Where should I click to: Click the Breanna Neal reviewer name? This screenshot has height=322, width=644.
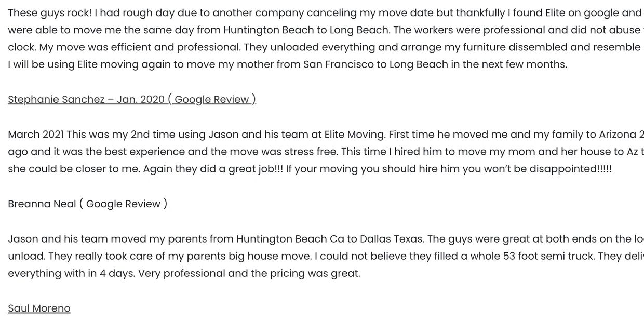point(42,204)
